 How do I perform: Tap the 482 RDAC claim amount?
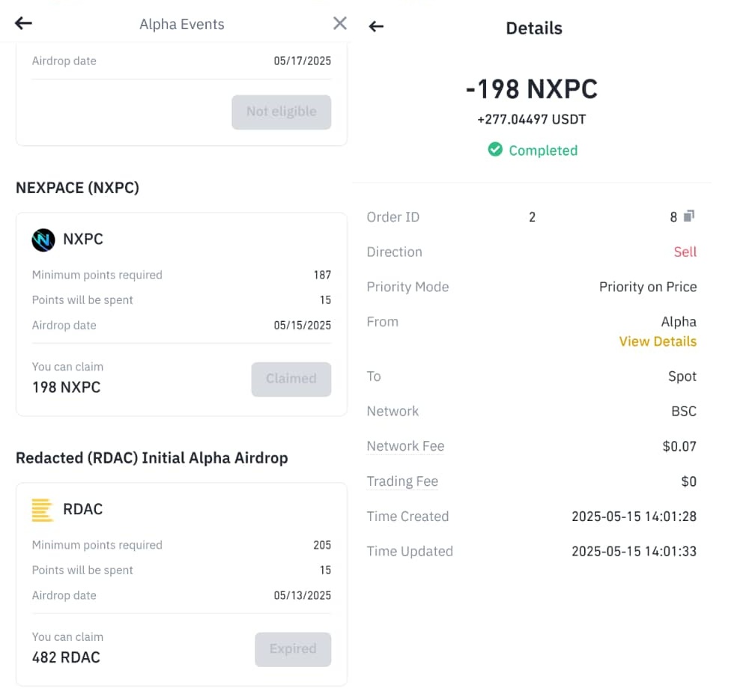point(66,658)
